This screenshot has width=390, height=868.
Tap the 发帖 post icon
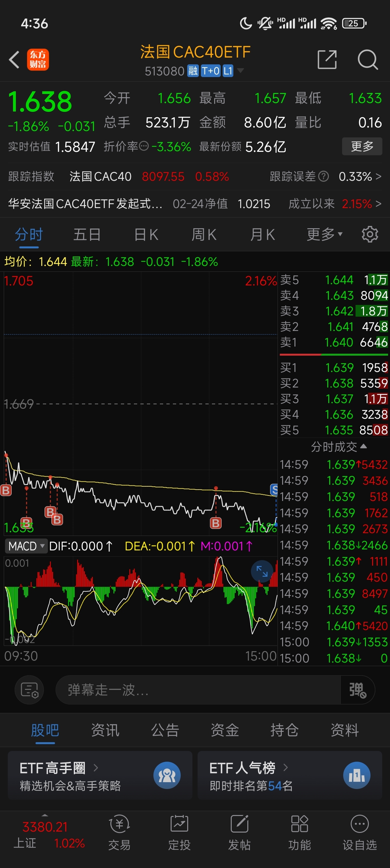(240, 824)
